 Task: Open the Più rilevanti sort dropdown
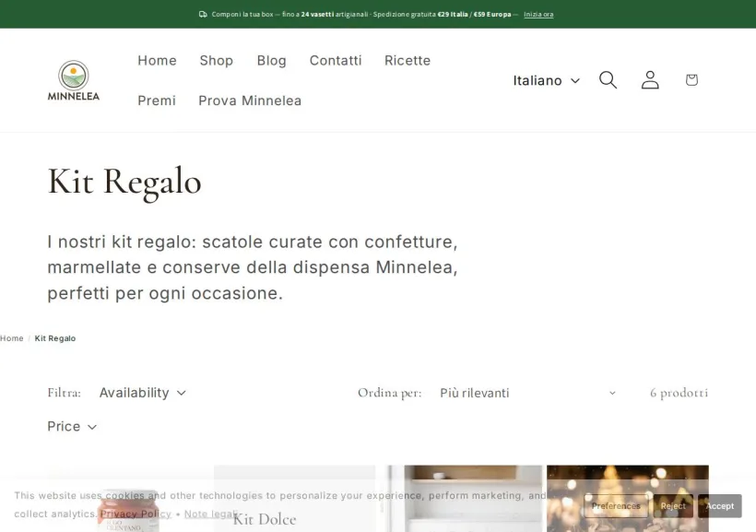click(528, 393)
